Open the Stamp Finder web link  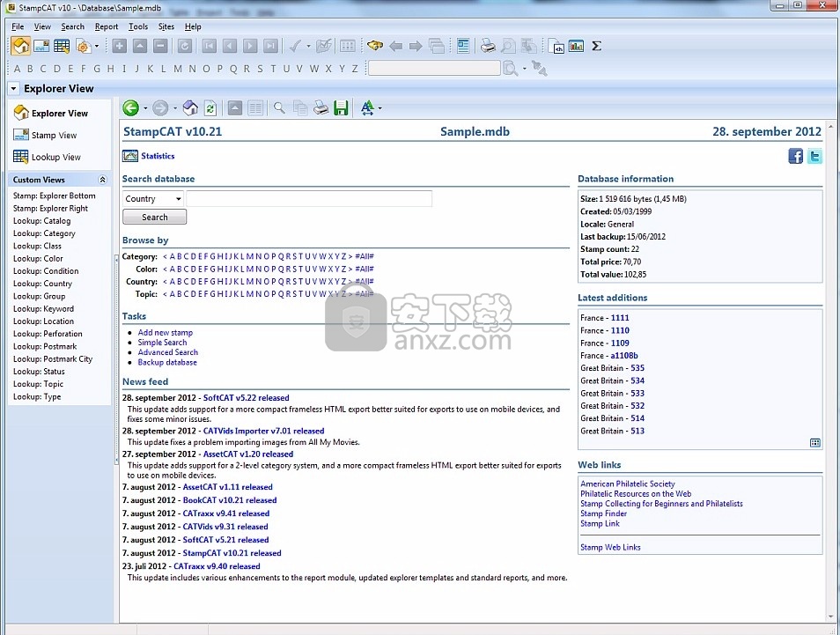coord(603,513)
